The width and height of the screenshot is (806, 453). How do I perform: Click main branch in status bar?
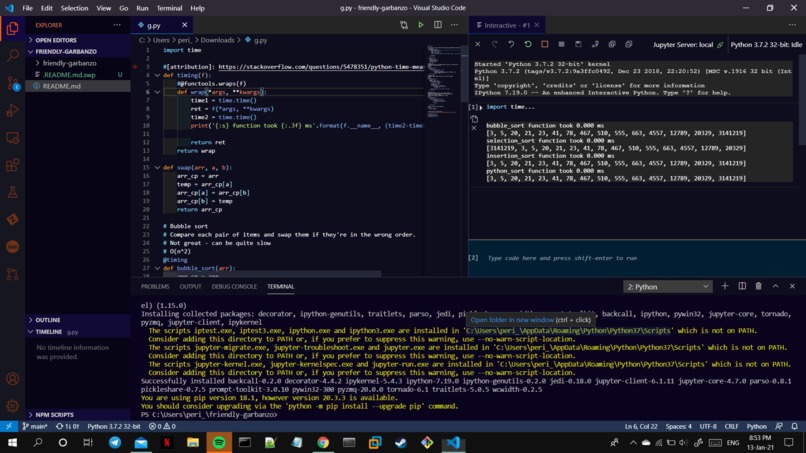click(35, 426)
